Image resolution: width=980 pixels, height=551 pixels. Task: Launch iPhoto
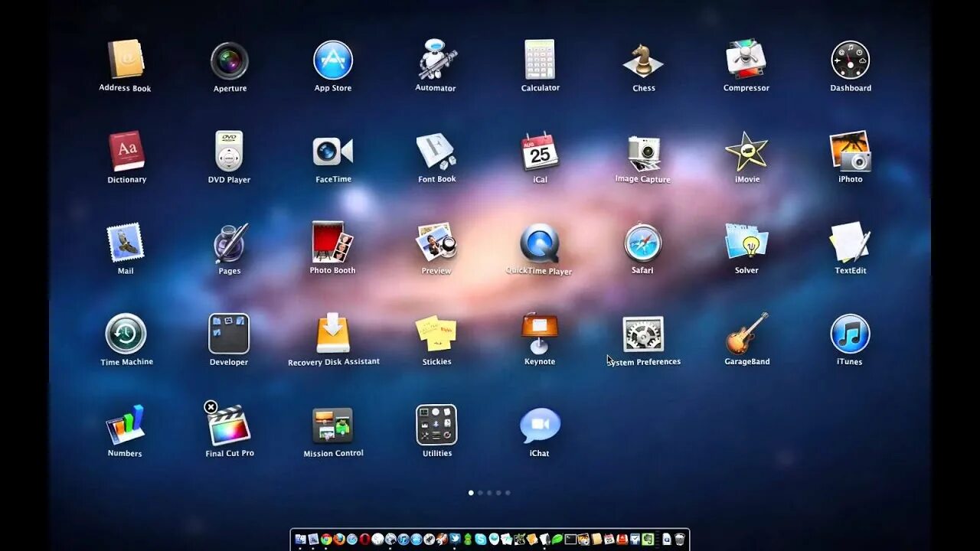coord(851,151)
